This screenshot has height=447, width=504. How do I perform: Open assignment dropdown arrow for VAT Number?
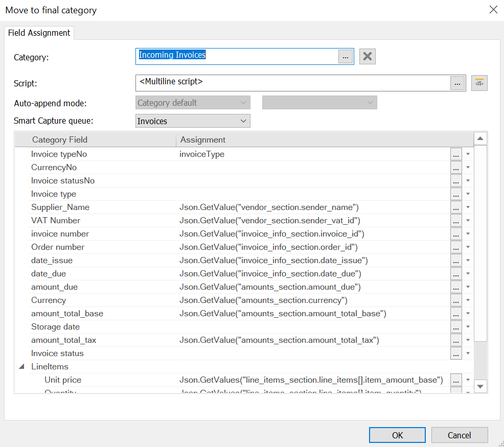468,221
